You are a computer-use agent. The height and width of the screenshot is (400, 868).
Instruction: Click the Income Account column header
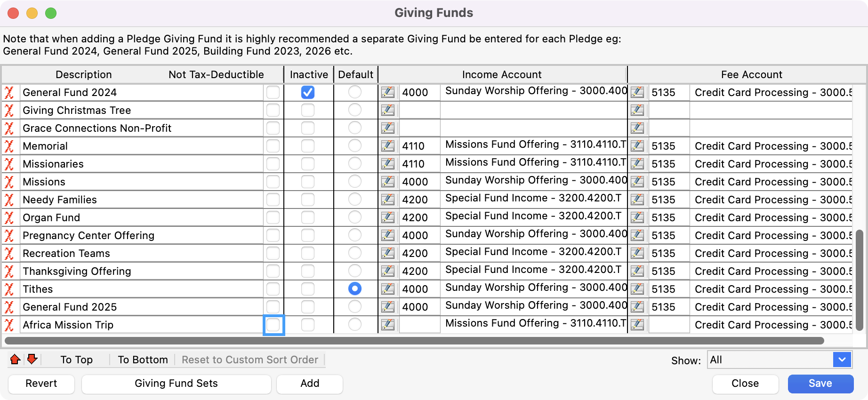502,74
